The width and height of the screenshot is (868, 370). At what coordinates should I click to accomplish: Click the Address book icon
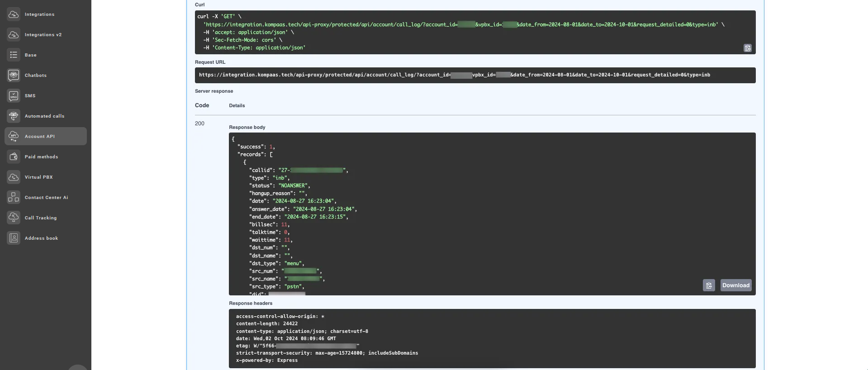[x=14, y=238]
